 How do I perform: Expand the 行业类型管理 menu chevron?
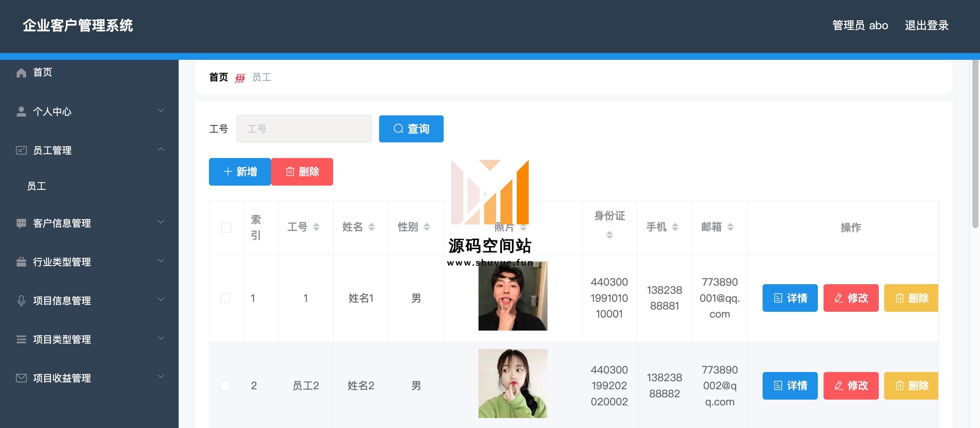pos(161,261)
